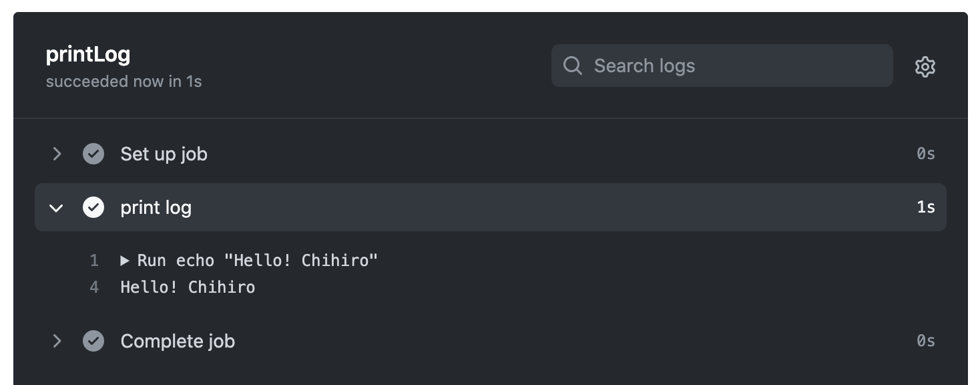Open the log settings gear icon

925,66
